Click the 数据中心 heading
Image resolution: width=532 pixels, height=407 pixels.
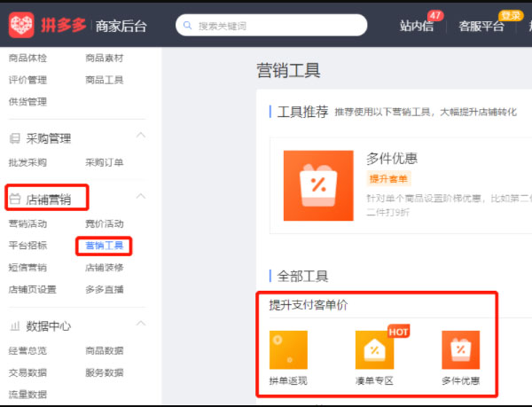coord(49,326)
